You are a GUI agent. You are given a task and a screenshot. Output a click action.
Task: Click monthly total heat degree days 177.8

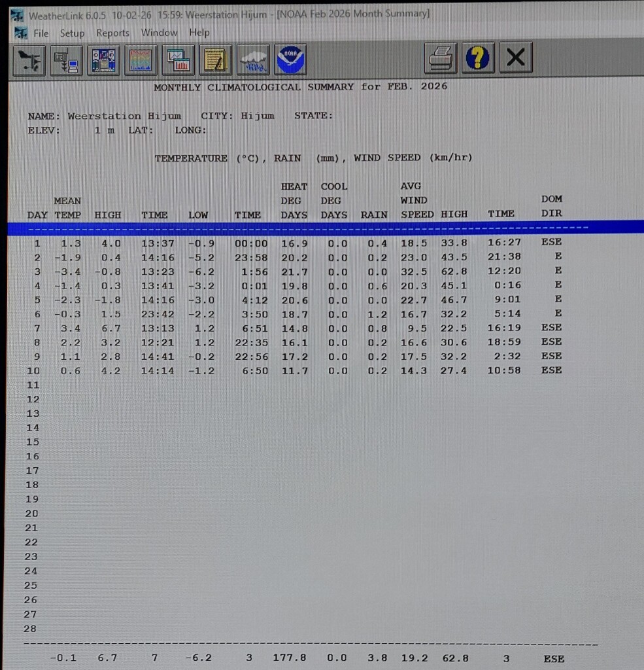(x=290, y=658)
